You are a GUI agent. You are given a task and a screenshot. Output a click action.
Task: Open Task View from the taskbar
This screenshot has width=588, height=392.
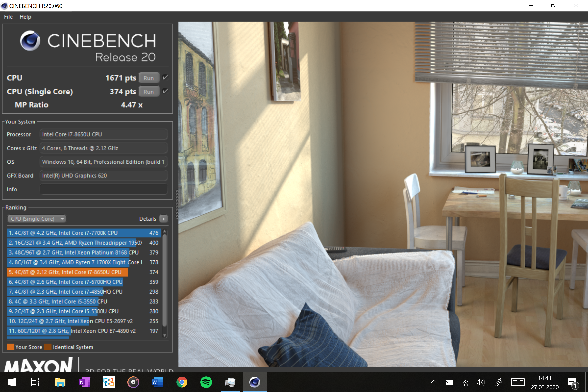(x=35, y=382)
